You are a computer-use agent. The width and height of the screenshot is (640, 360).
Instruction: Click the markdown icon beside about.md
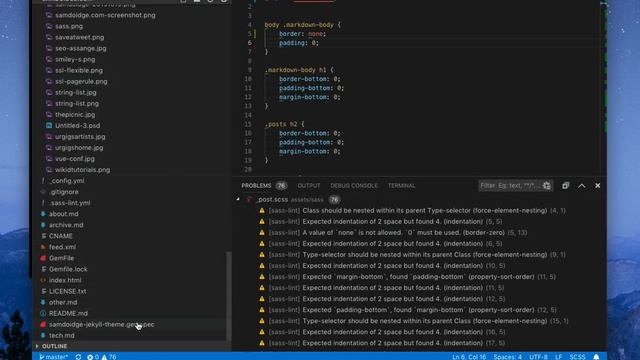(43, 214)
